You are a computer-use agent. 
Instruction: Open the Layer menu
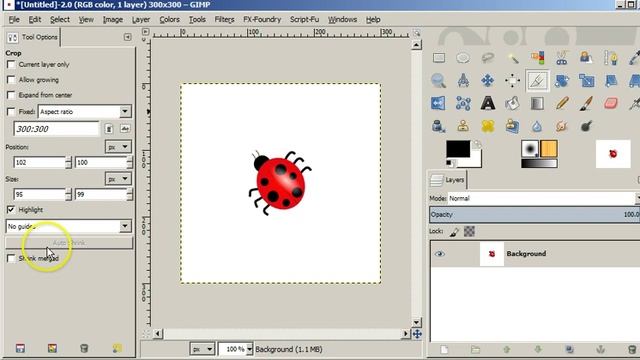[141, 19]
